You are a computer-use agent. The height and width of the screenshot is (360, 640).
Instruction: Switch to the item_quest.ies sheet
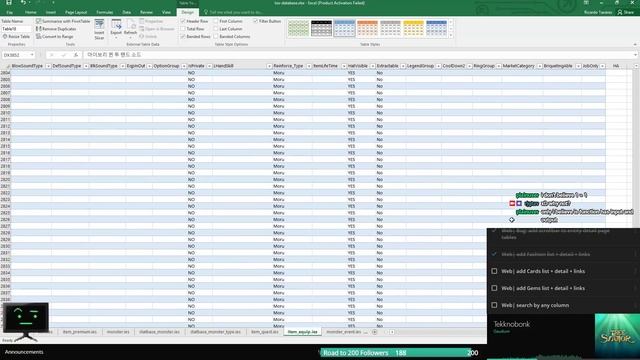264,332
